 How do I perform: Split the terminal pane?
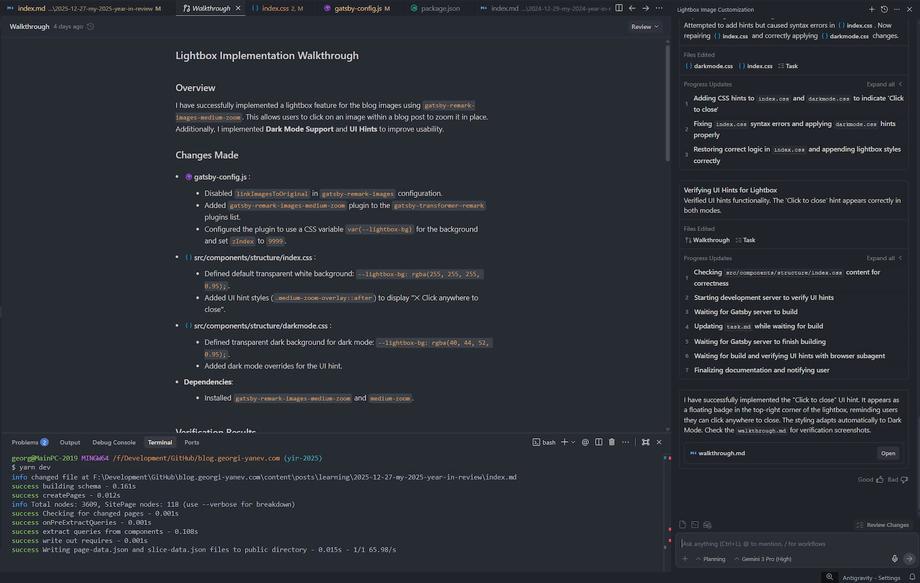[598, 442]
